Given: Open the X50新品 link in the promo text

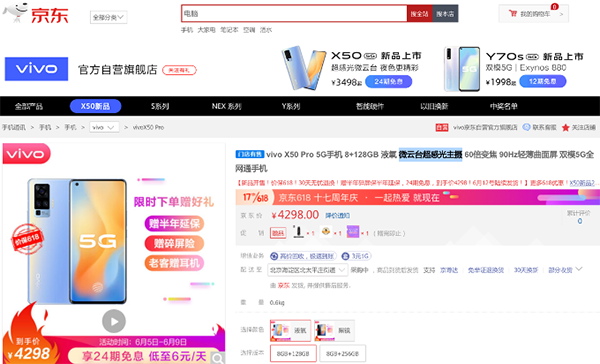Looking at the screenshot, I should 582,183.
